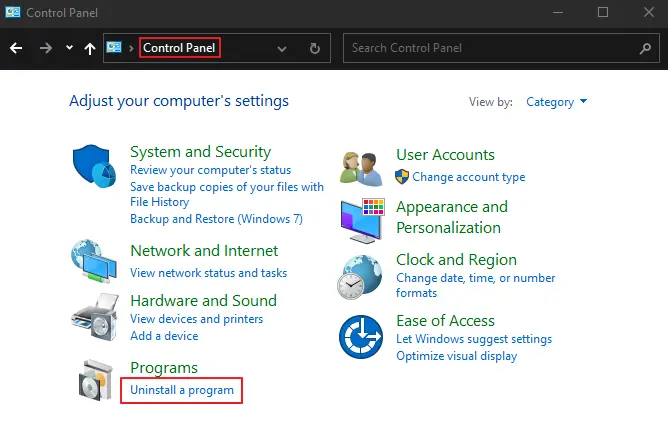Screen dimensions: 668x431
Task: Open View network status and tasks
Action: (x=208, y=273)
